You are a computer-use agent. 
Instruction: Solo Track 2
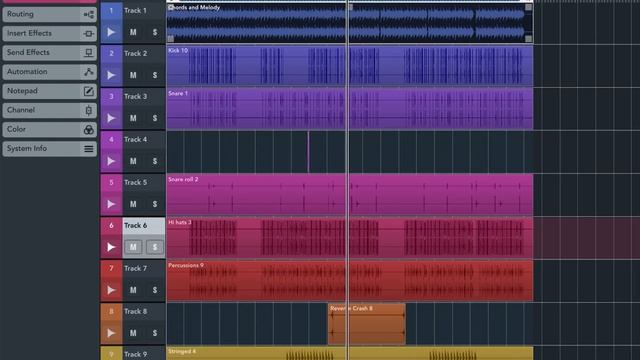155,75
